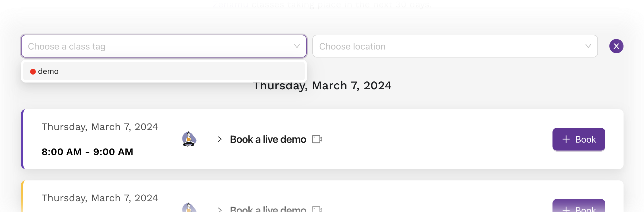This screenshot has width=644, height=212.
Task: Click the purple clear-filters X icon
Action: click(x=616, y=46)
